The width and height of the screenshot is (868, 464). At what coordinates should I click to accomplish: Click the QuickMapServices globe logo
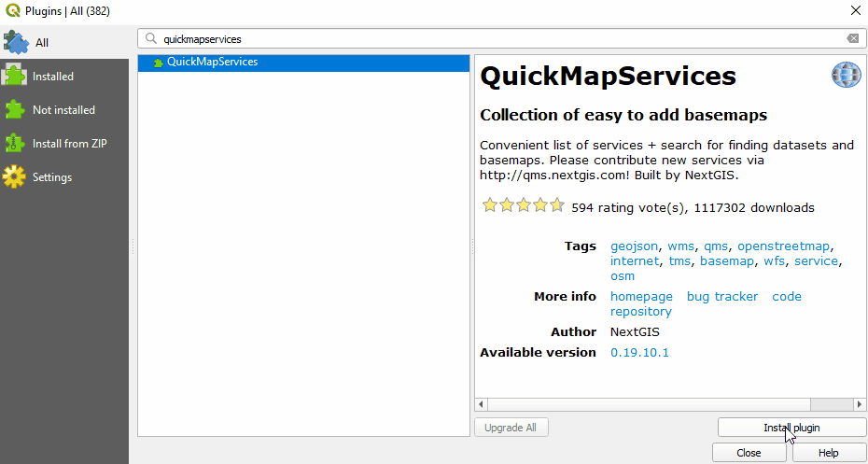tap(847, 75)
